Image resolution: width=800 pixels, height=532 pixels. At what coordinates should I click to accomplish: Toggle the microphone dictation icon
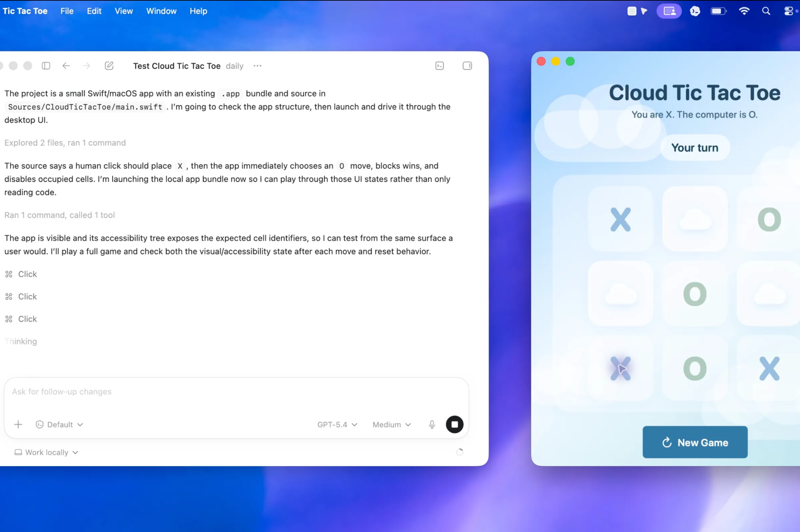pos(432,424)
